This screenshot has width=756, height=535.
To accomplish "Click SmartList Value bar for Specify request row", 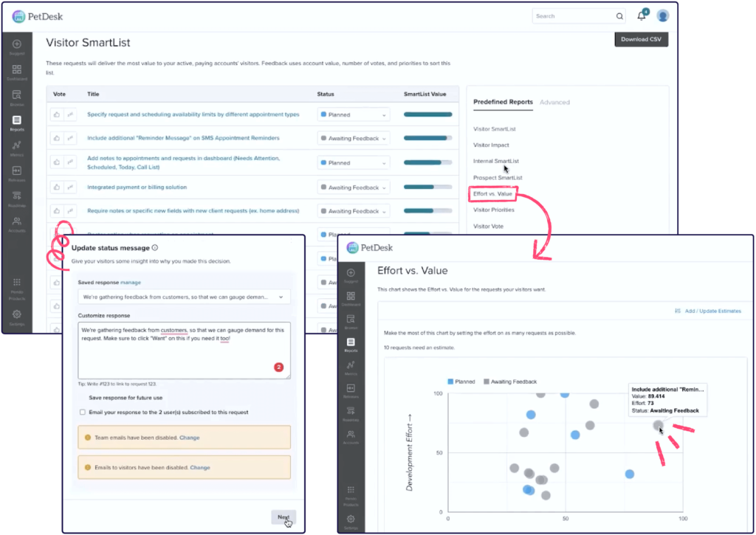I will click(427, 114).
